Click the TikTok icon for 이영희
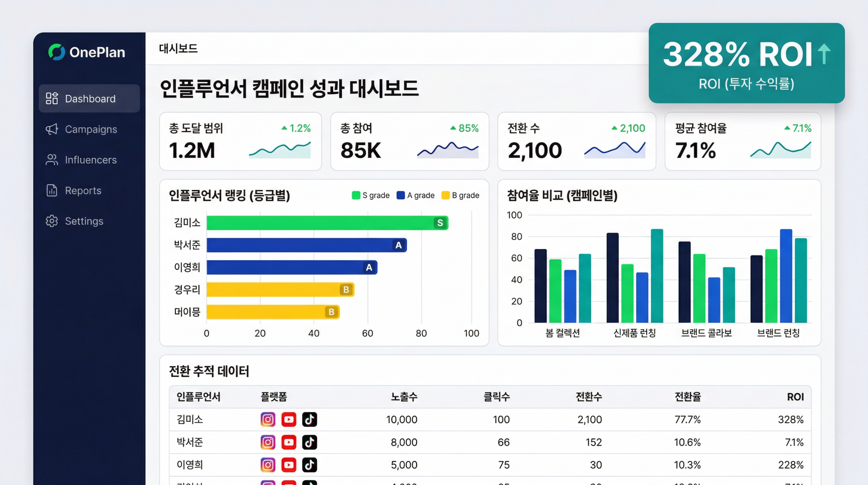Image resolution: width=868 pixels, height=485 pixels. pos(310,465)
